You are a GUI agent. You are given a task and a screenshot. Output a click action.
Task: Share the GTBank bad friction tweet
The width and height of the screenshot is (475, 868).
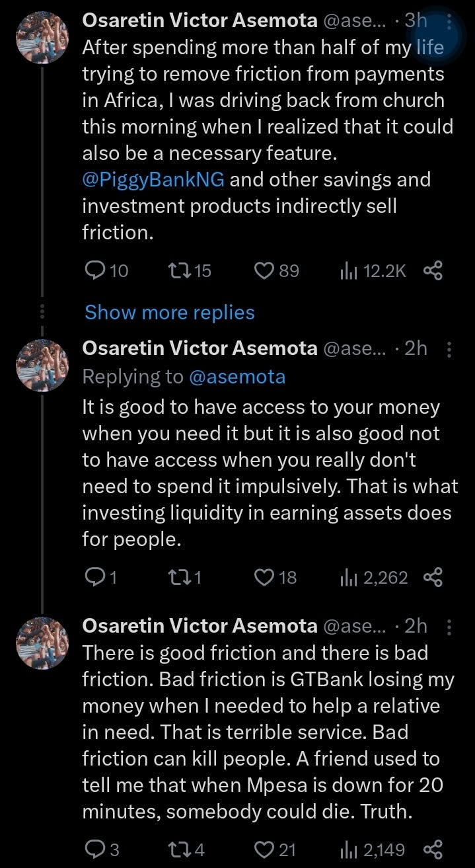(x=432, y=849)
